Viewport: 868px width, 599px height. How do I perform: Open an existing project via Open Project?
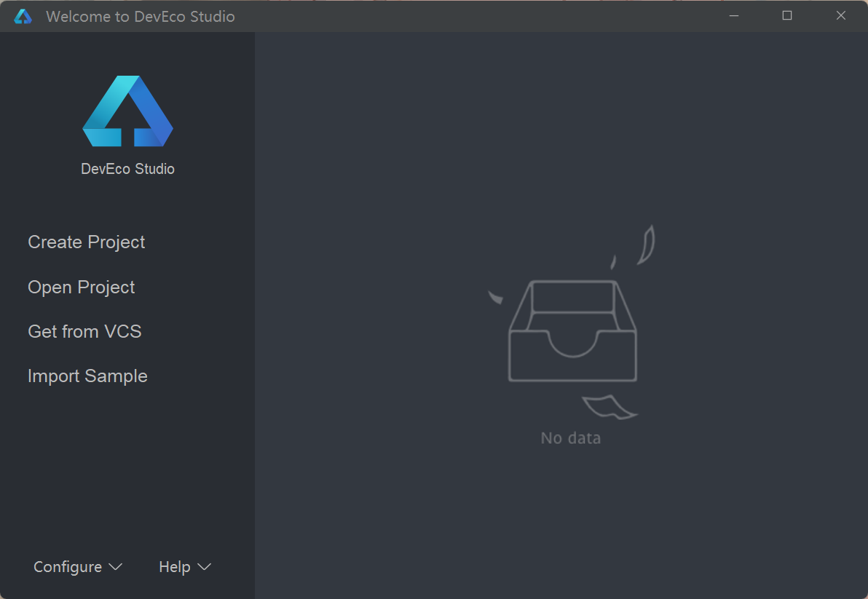[82, 287]
